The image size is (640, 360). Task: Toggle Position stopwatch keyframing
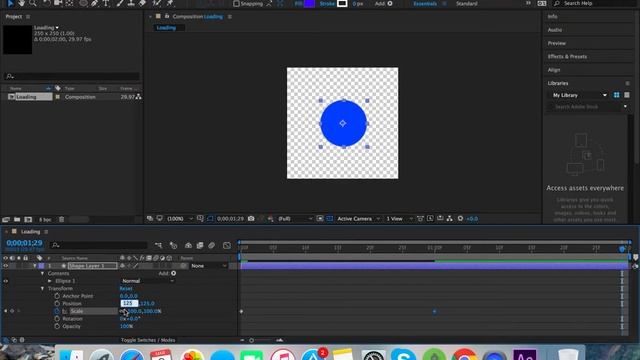(x=57, y=303)
